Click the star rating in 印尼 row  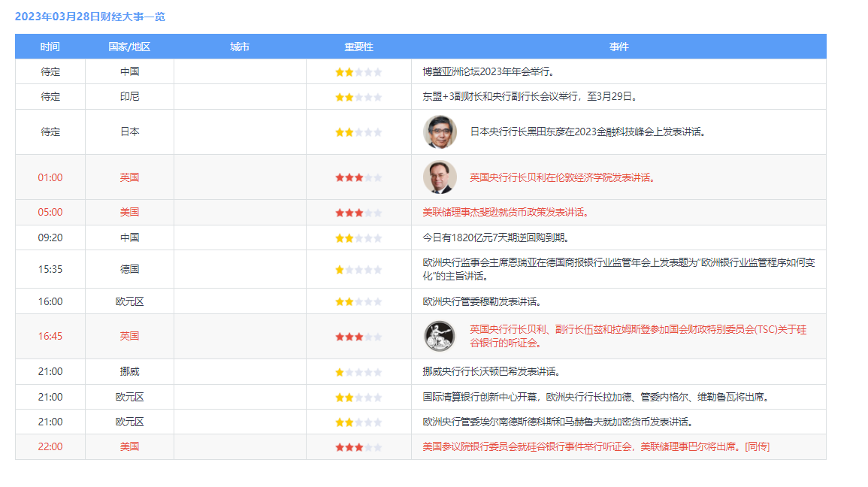pos(358,97)
